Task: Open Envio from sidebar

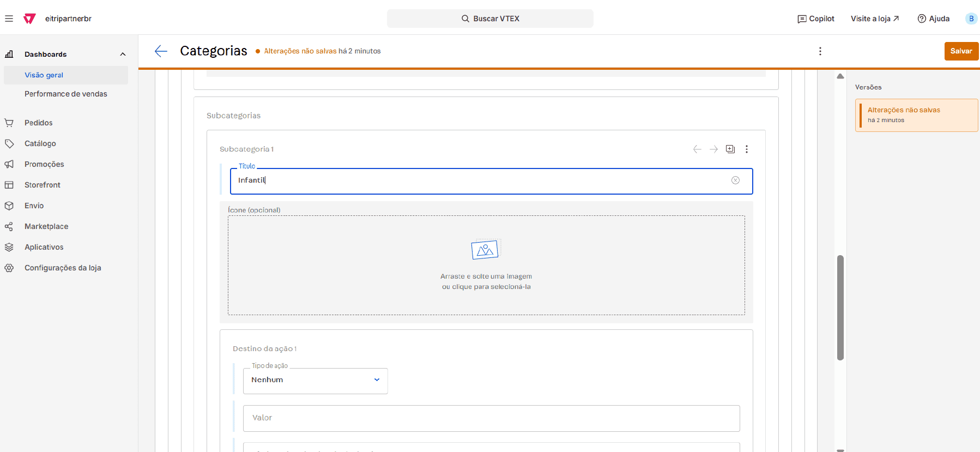Action: coord(34,206)
